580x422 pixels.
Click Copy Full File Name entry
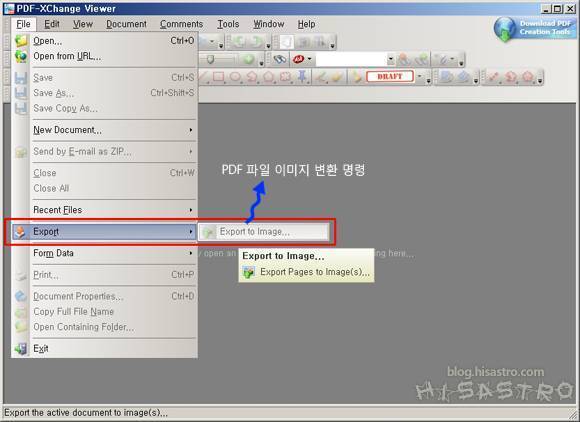[104, 312]
